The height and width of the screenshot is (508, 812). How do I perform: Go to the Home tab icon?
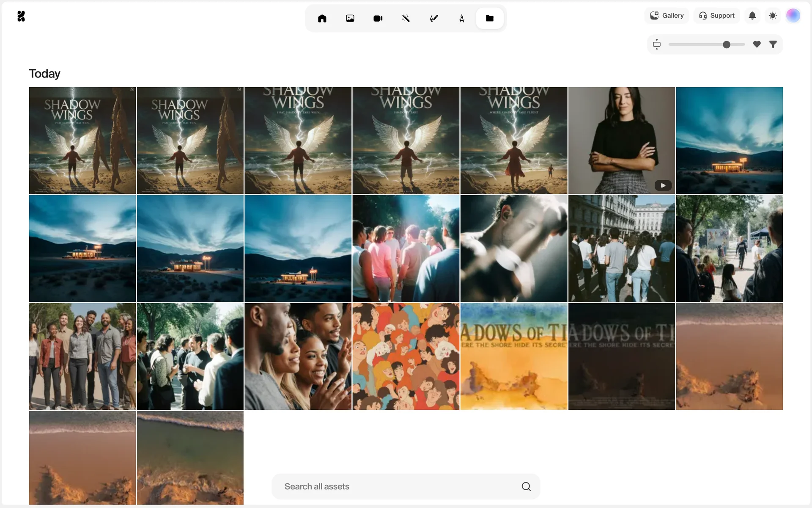click(322, 18)
